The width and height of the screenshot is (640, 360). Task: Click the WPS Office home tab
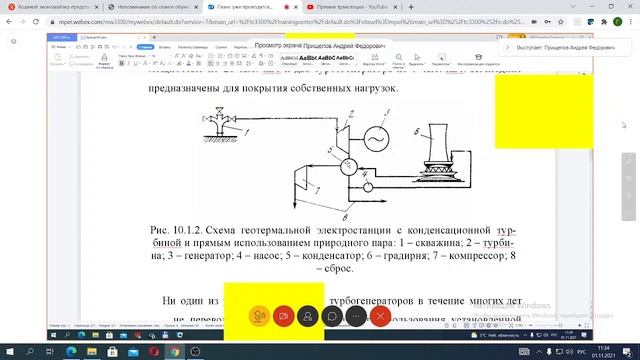(62, 38)
